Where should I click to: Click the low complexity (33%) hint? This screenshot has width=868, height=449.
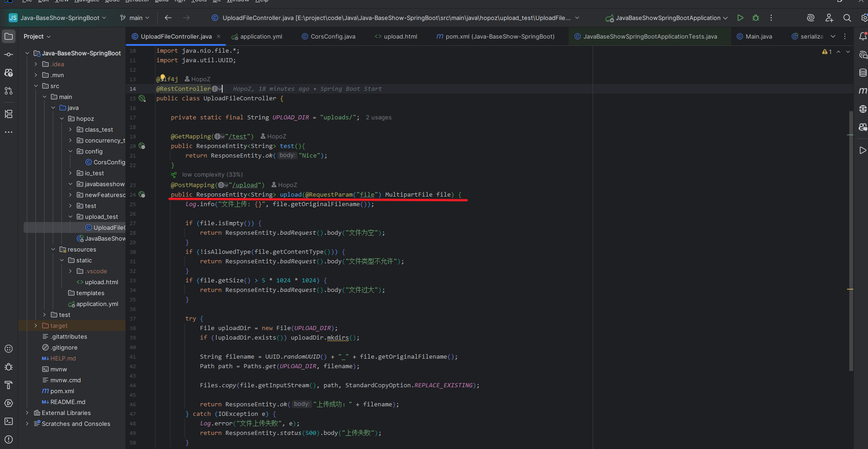point(212,174)
